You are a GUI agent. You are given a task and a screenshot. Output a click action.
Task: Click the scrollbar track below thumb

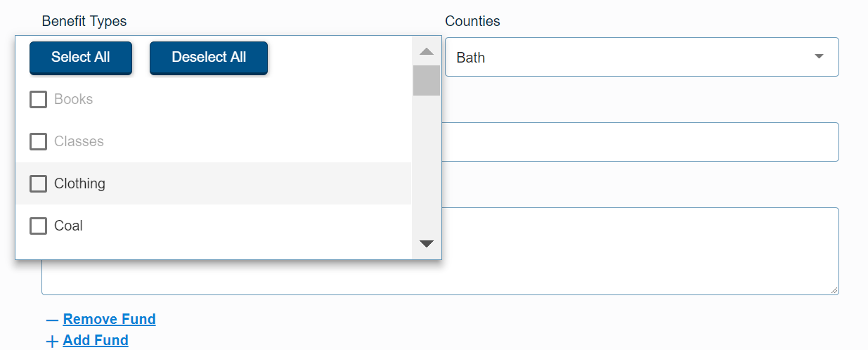pos(426,169)
